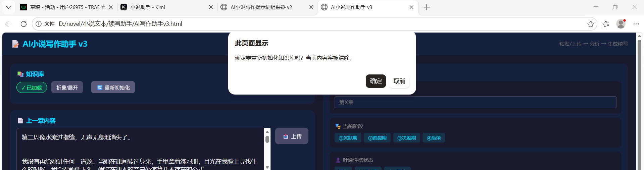Click the 上传 upload button
Image resolution: width=644 pixels, height=170 pixels.
[x=292, y=136]
